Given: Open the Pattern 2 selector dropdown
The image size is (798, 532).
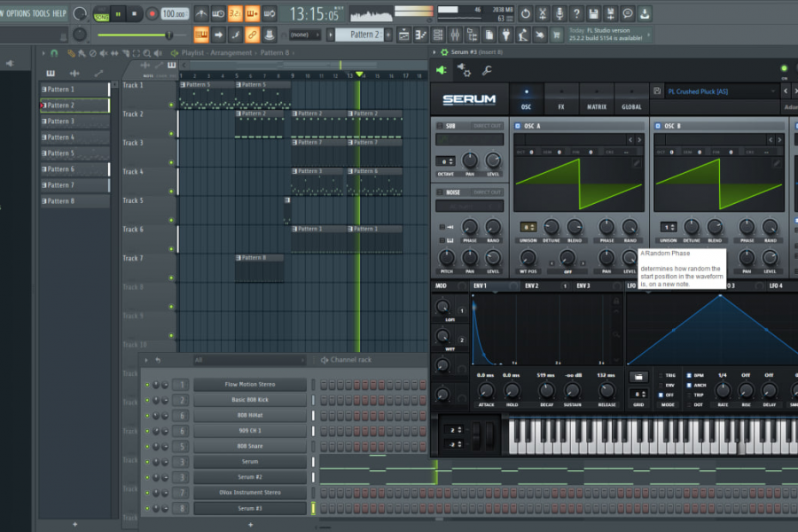Looking at the screenshot, I should (x=364, y=35).
